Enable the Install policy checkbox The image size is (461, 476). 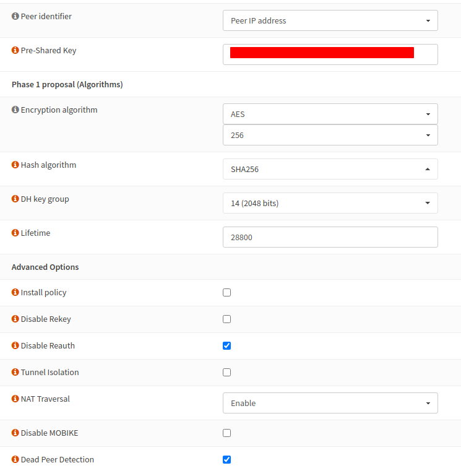click(x=226, y=292)
